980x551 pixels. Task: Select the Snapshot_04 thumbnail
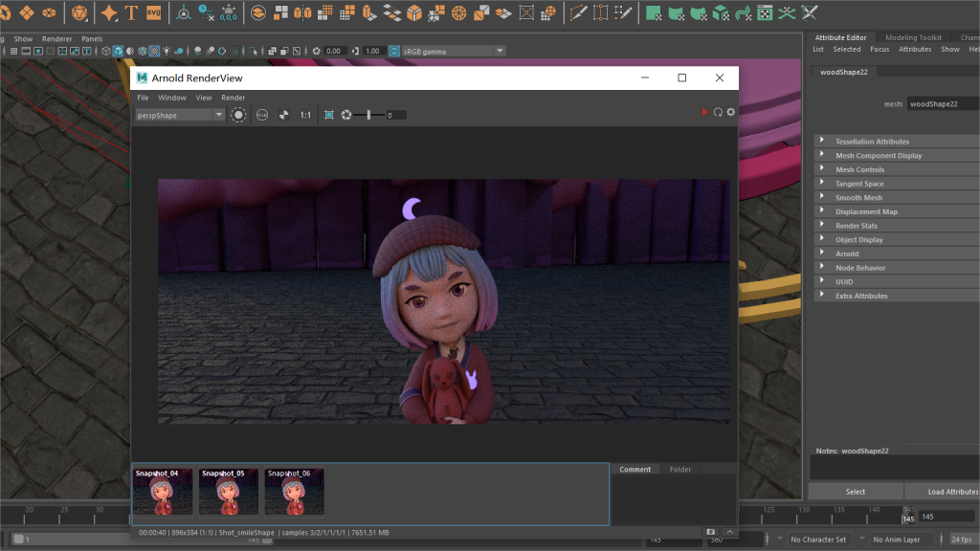click(163, 492)
